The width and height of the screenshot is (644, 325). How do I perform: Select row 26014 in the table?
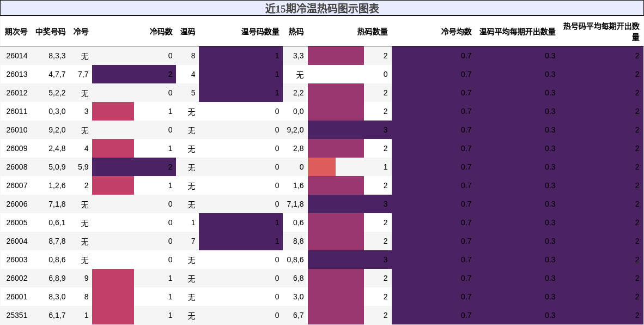(16, 55)
